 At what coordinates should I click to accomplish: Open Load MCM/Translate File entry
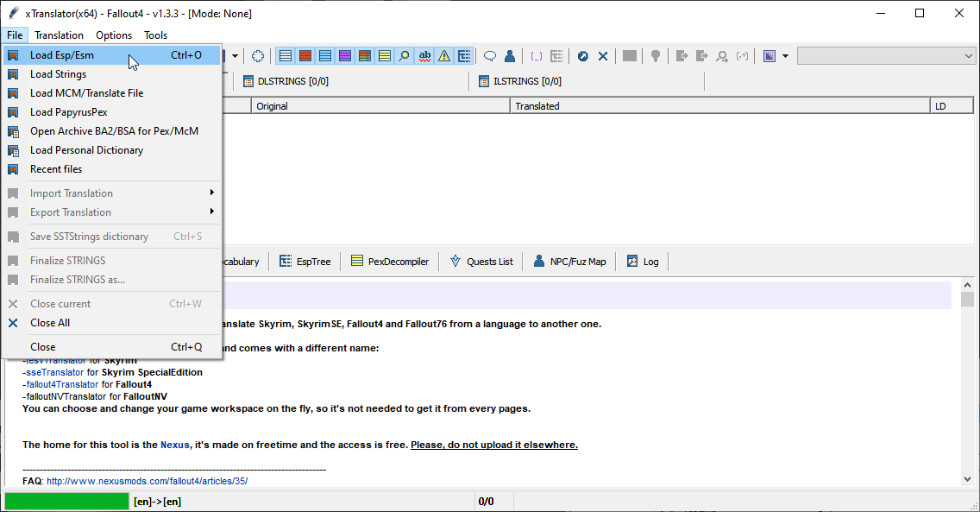click(x=112, y=93)
